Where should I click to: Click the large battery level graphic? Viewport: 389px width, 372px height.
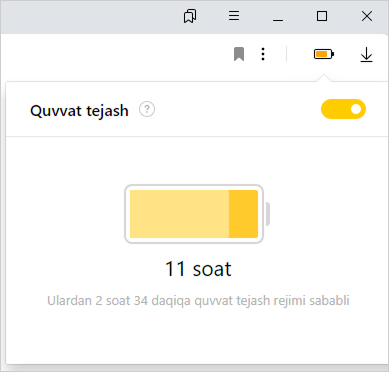click(x=197, y=214)
